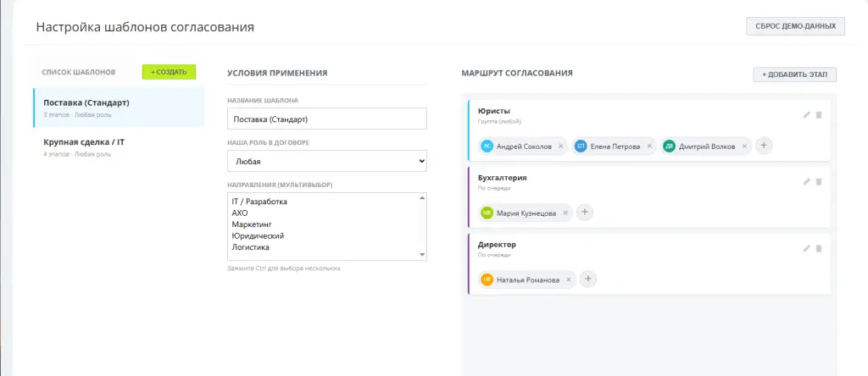Remove Андрей Соколов from Юристы
Screen dimensions: 868x376
(560, 147)
